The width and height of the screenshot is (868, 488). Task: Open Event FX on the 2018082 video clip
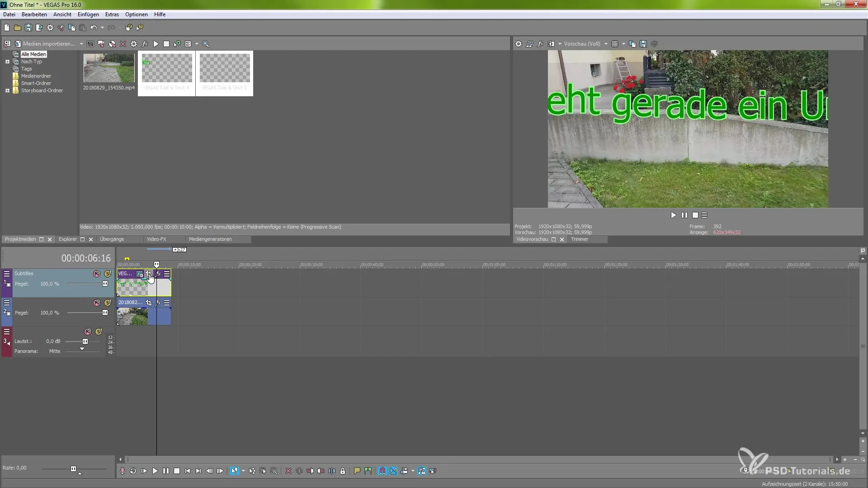coord(158,303)
